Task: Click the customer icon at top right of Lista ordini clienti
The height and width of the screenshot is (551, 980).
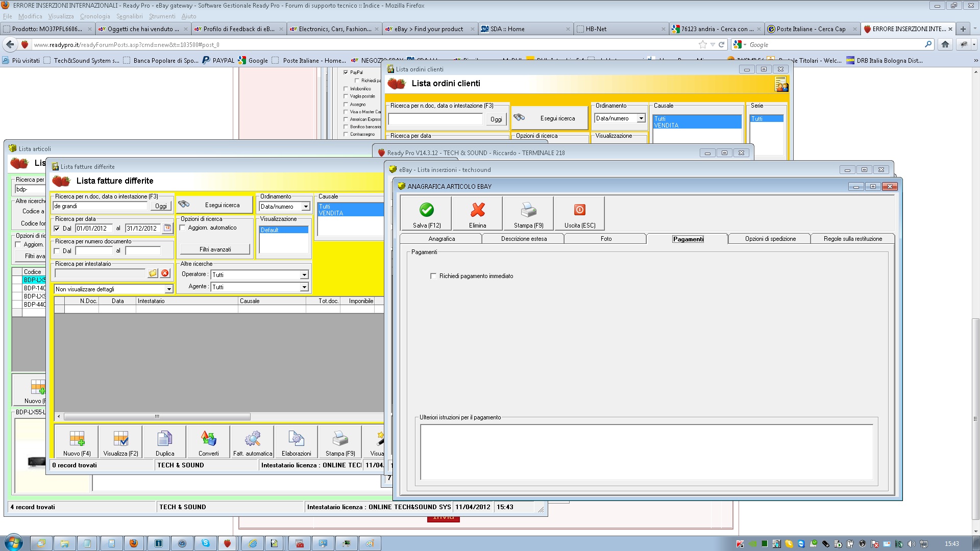Action: pyautogui.click(x=781, y=84)
